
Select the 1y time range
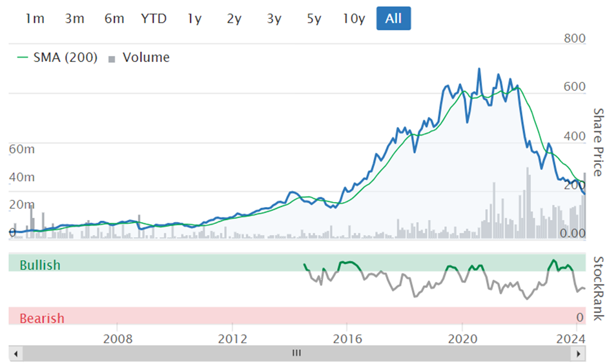pos(194,19)
